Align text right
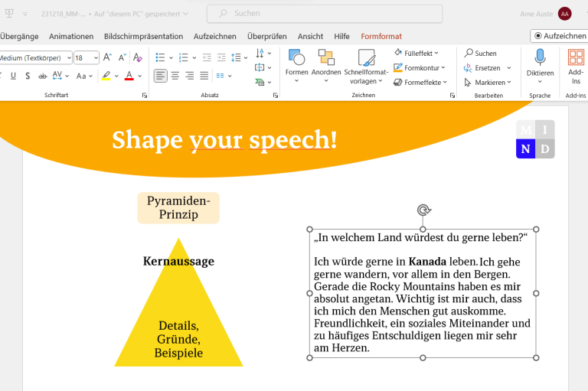The image size is (588, 391). [190, 76]
